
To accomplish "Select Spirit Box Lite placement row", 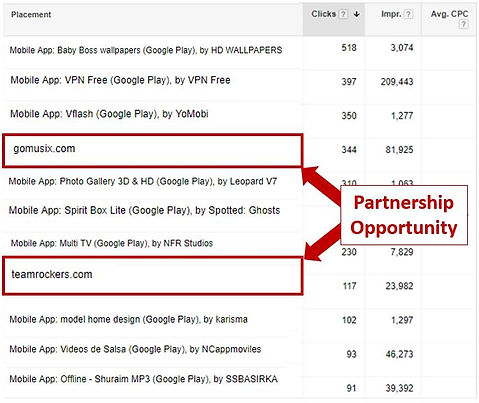I will tap(144, 210).
